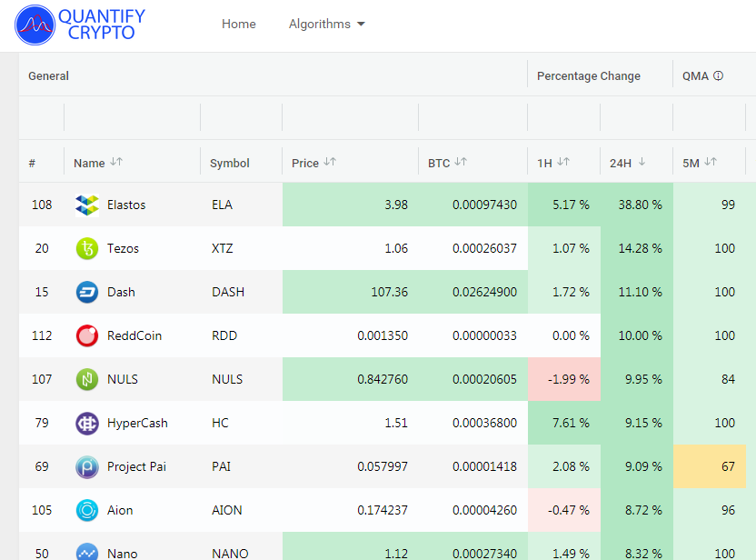Click the -1.99 % 1H value
756x560 pixels.
click(569, 380)
